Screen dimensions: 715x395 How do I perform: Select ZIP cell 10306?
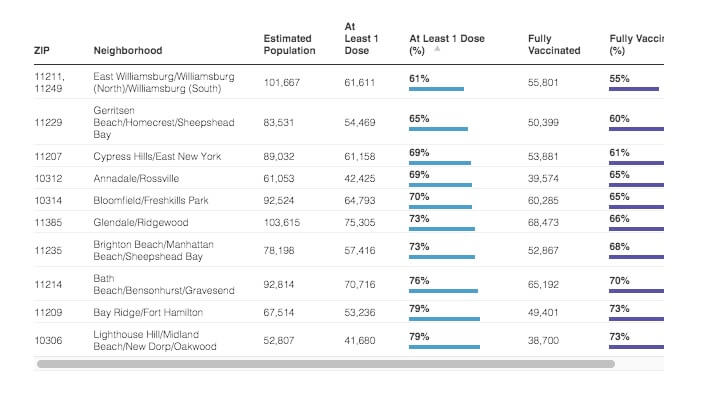[48, 340]
